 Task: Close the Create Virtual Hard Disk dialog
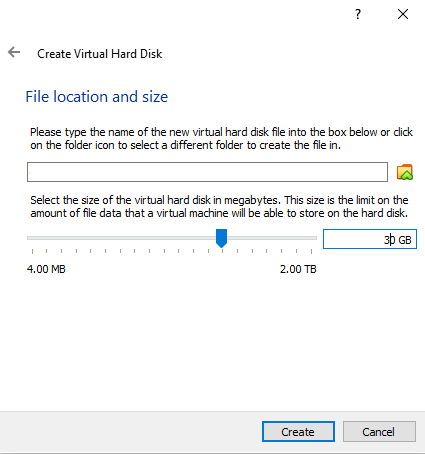click(403, 14)
